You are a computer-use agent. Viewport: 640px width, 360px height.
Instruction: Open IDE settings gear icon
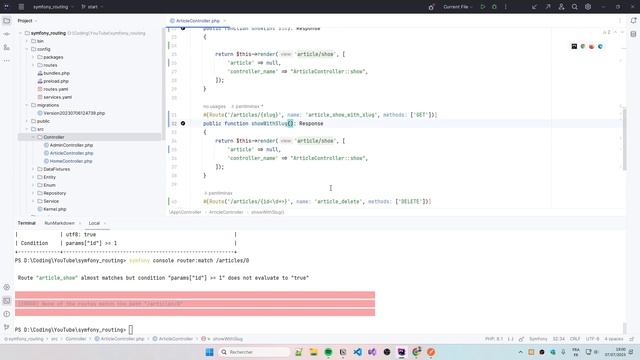click(x=588, y=7)
